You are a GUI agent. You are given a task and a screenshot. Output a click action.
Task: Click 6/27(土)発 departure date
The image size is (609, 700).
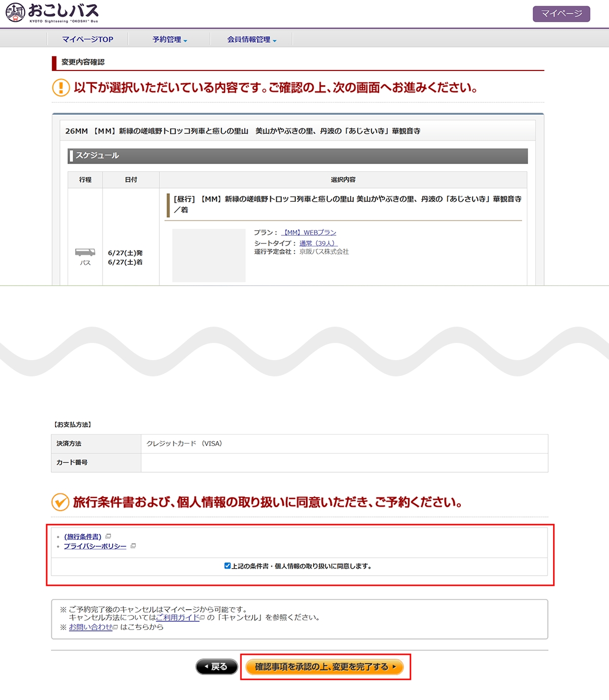[x=125, y=253]
